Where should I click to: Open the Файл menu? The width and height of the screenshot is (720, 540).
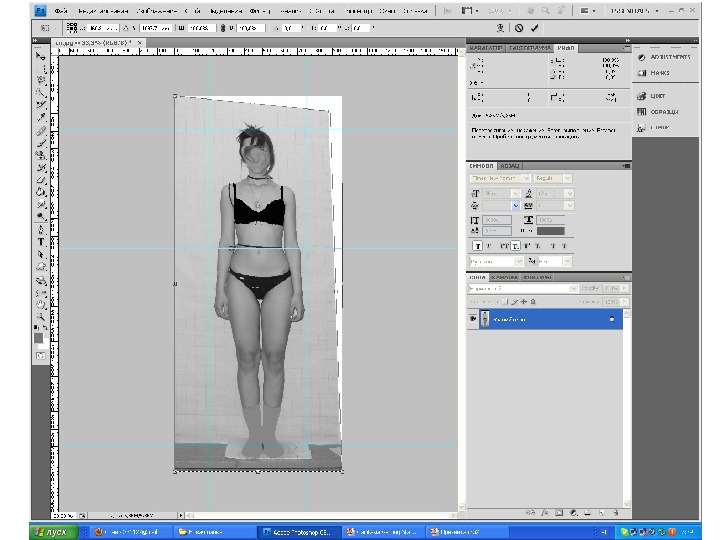click(61, 11)
